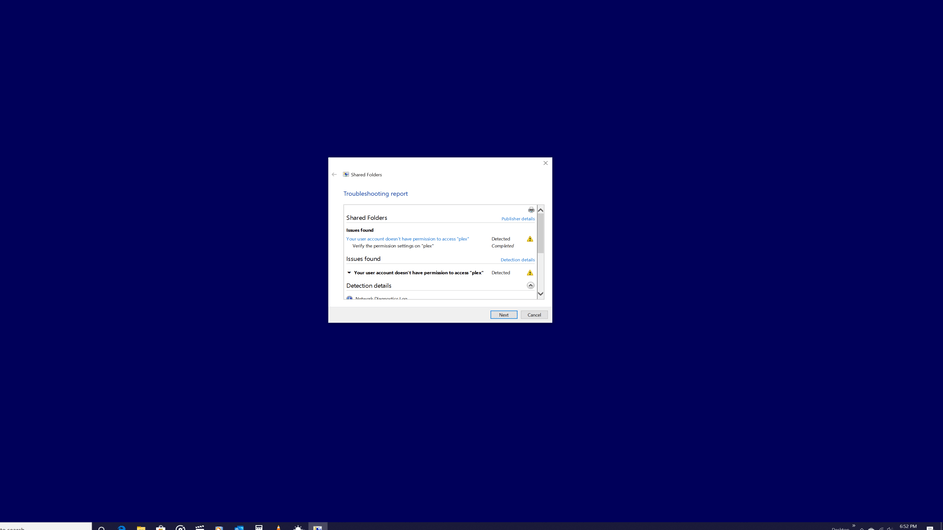Viewport: 943px width, 530px height.
Task: Click the report's vertical scrollbar thumb
Action: click(x=541, y=233)
